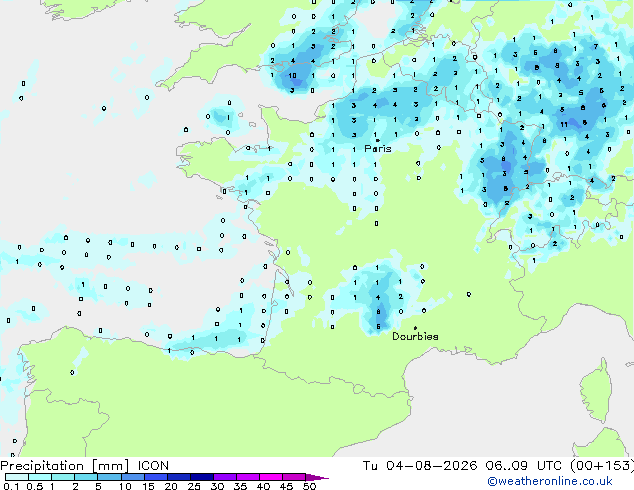Click the over-50 mm legend arrow tip
This screenshot has width=634, height=490.
point(317,477)
